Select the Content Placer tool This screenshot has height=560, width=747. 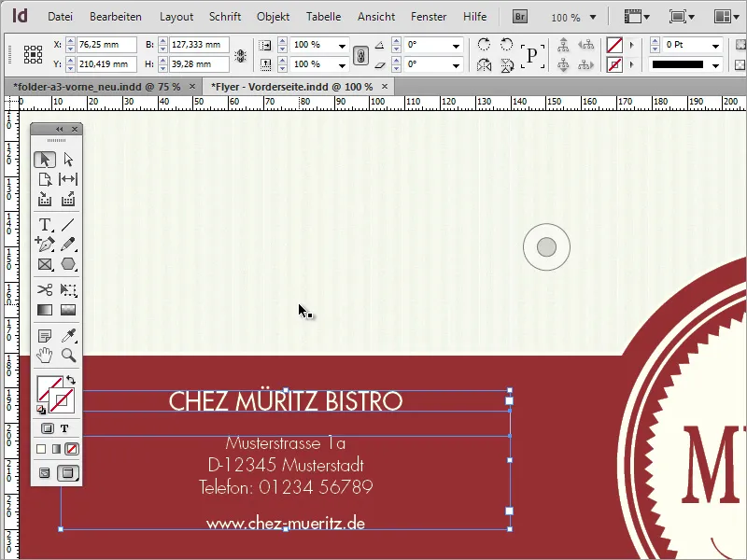click(68, 199)
